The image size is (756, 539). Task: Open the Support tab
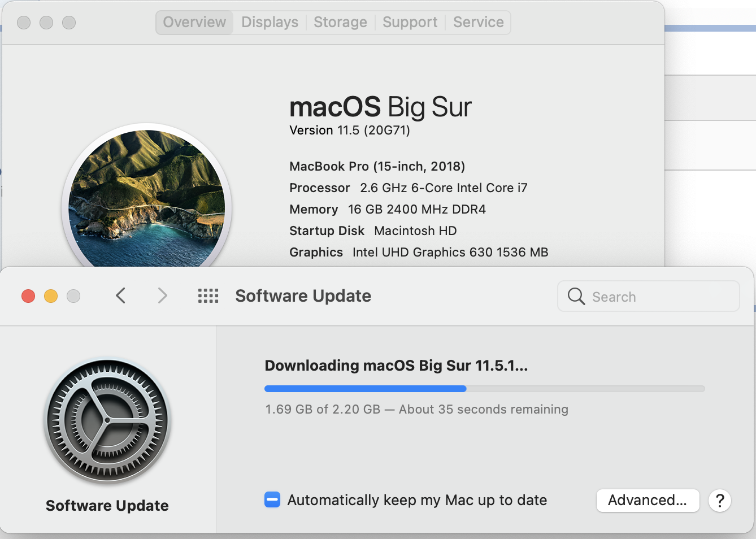pyautogui.click(x=410, y=23)
